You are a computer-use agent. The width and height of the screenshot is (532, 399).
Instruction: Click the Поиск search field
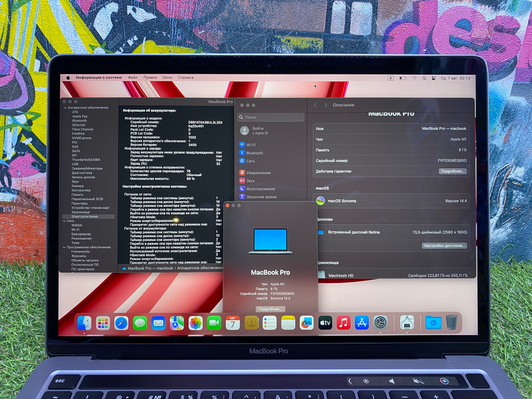pos(271,117)
